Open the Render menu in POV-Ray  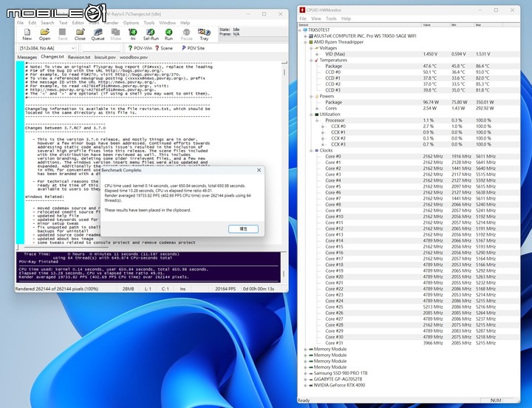tap(112, 23)
